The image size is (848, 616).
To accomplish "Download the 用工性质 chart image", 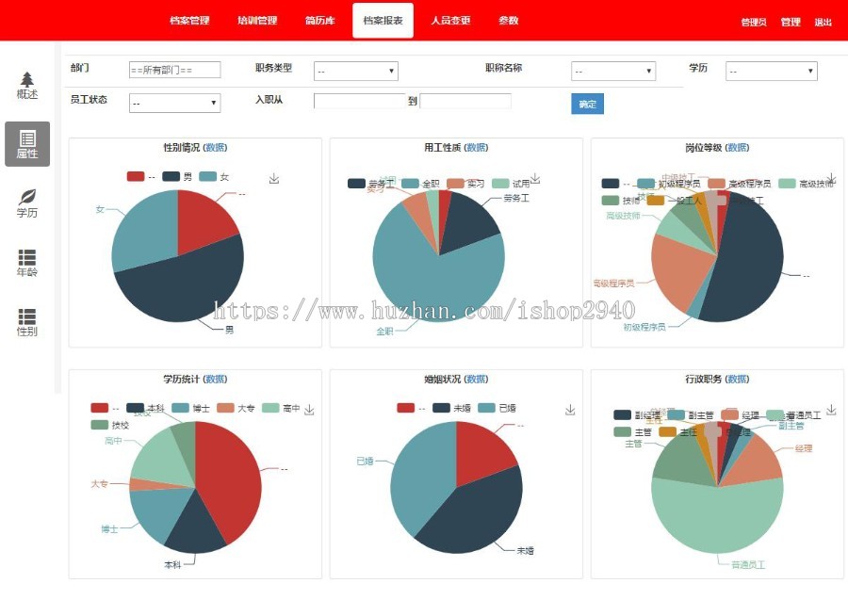I will click(x=535, y=178).
